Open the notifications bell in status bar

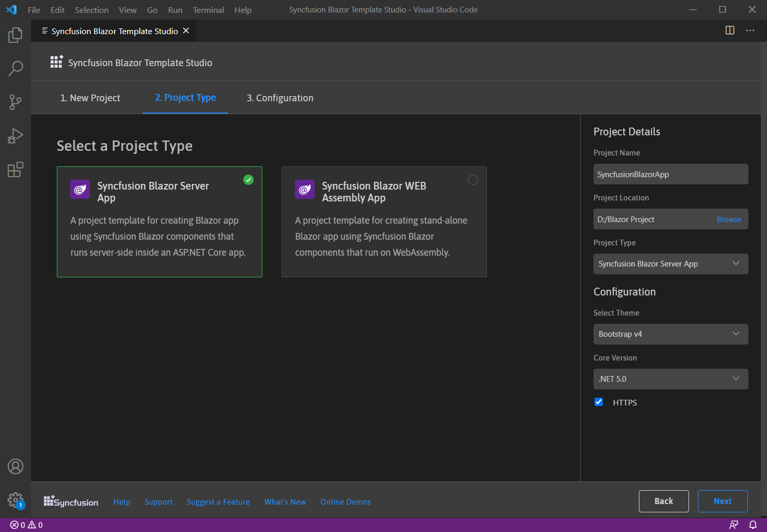pos(753,525)
